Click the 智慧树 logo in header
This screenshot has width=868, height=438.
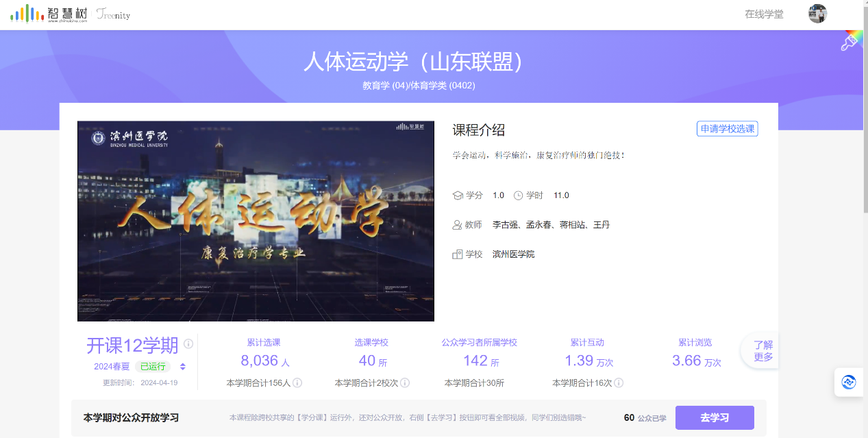49,14
